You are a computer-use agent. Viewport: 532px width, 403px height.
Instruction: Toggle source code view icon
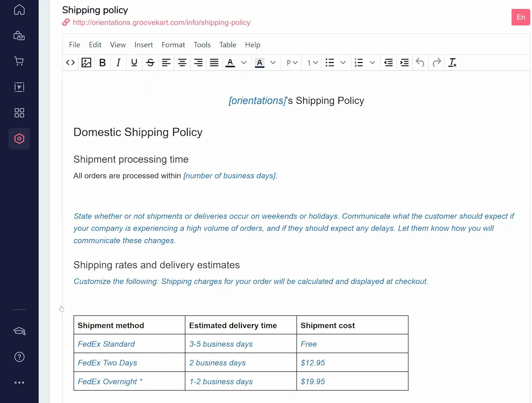pyautogui.click(x=70, y=63)
